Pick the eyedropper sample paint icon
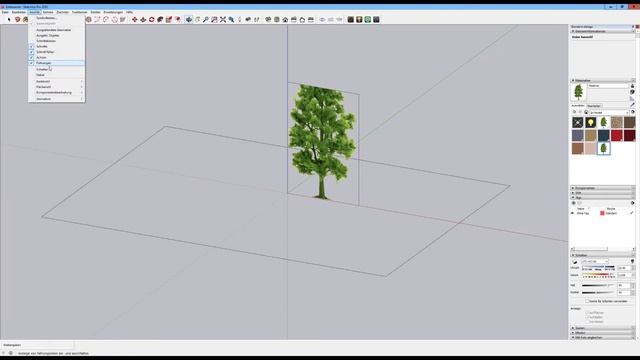The width and height of the screenshot is (640, 360). click(x=632, y=105)
